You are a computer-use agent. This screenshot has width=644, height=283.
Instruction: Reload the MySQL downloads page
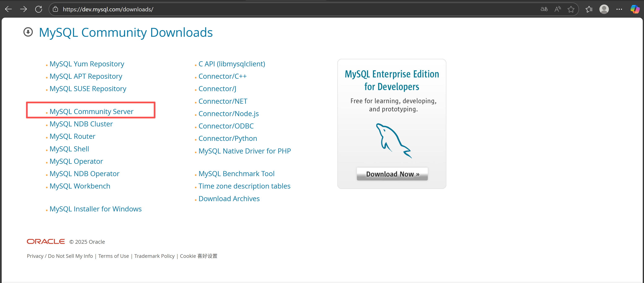click(x=39, y=9)
